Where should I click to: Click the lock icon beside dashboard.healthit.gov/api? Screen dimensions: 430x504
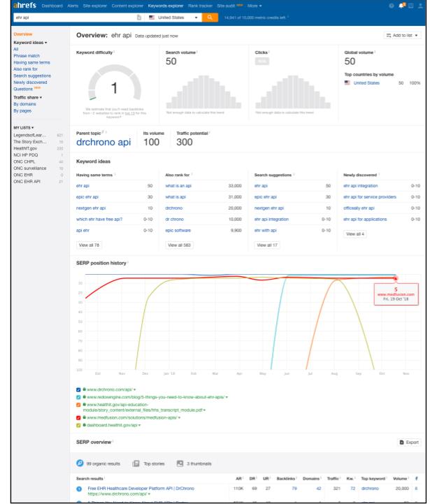(85, 425)
